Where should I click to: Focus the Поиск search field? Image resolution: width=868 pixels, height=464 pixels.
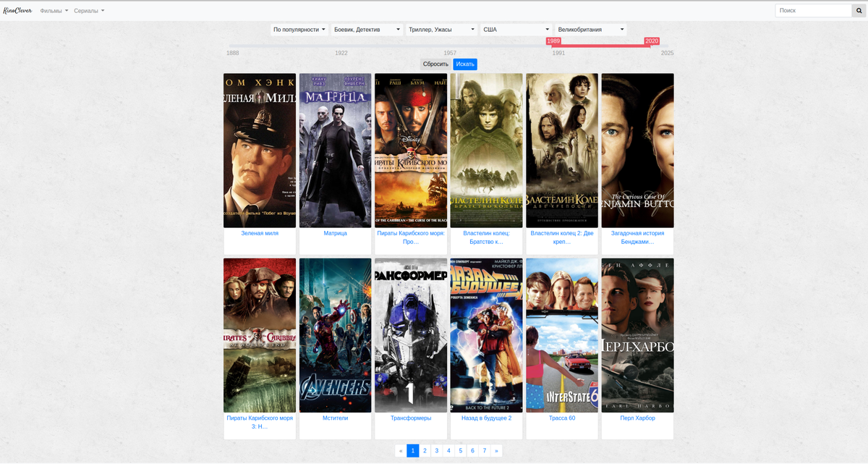pos(813,11)
